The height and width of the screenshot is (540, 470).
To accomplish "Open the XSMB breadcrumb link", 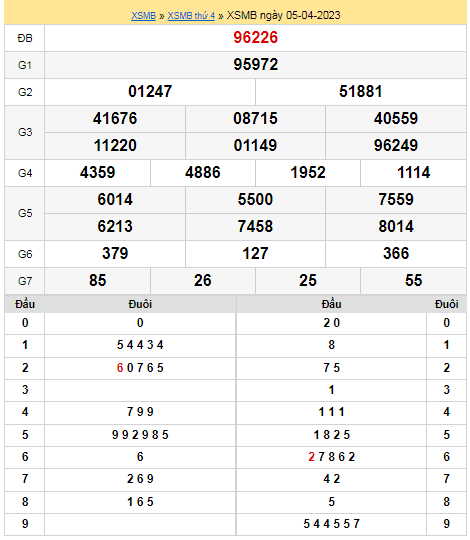I will (x=143, y=15).
